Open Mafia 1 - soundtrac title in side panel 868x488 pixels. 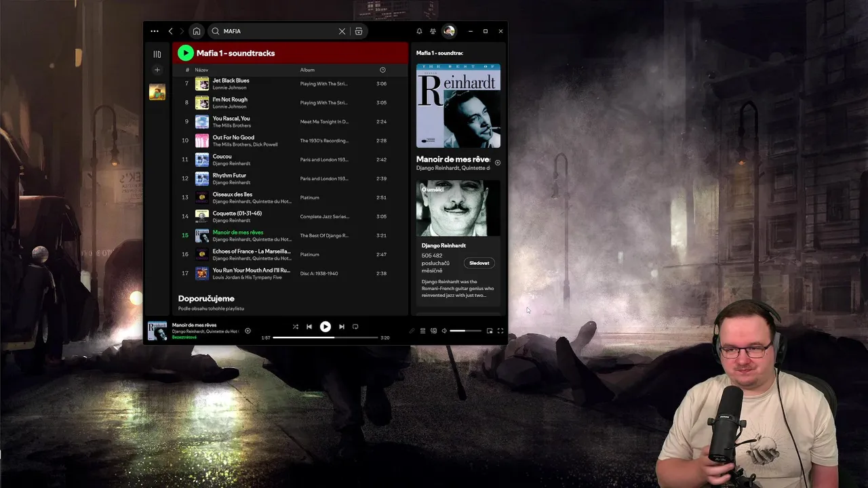click(x=439, y=53)
